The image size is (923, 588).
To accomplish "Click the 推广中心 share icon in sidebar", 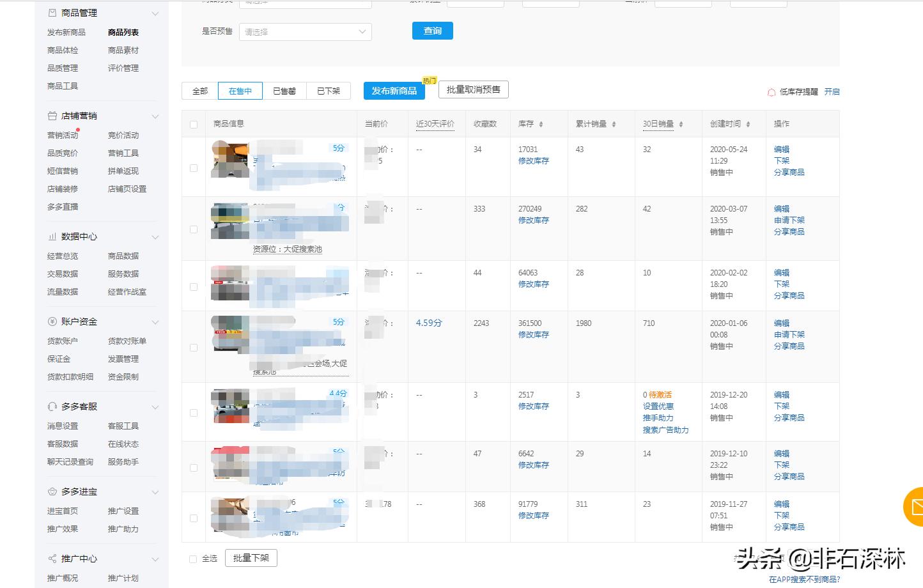I will click(x=52, y=559).
